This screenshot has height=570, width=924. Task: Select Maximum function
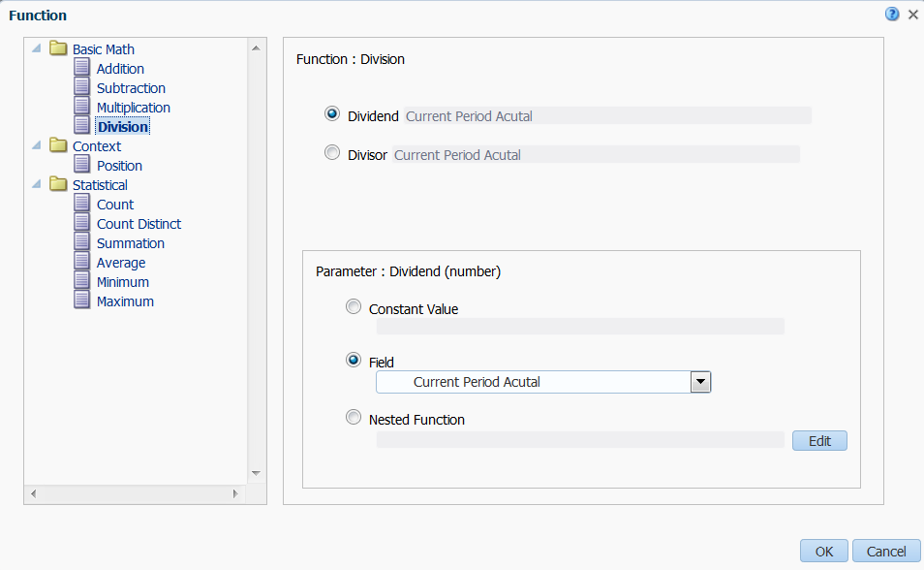pos(125,302)
